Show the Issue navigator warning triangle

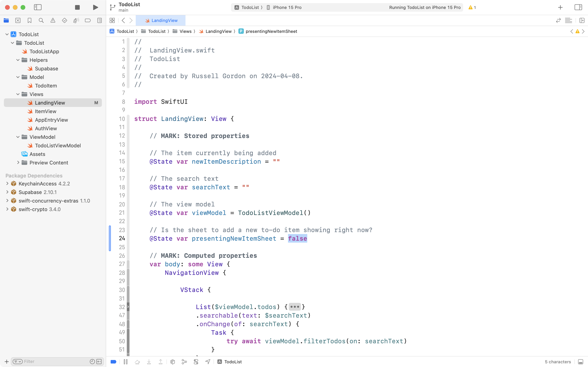[53, 20]
